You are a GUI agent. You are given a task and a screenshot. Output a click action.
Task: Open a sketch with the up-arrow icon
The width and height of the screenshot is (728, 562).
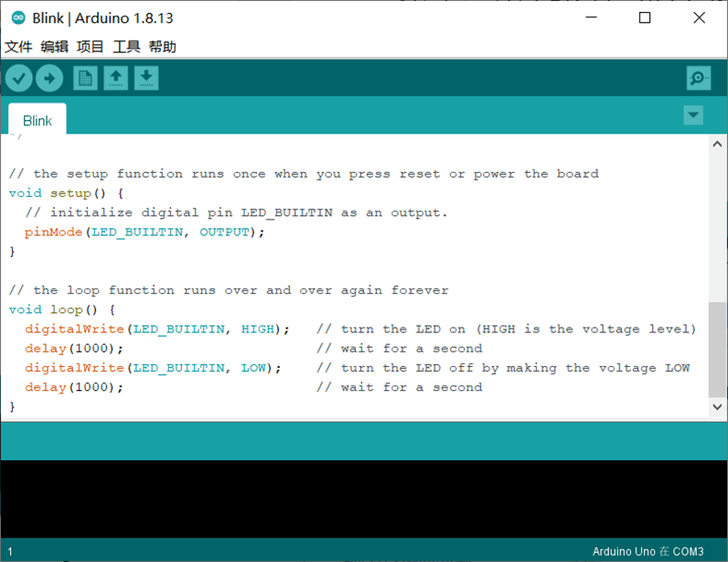(116, 78)
